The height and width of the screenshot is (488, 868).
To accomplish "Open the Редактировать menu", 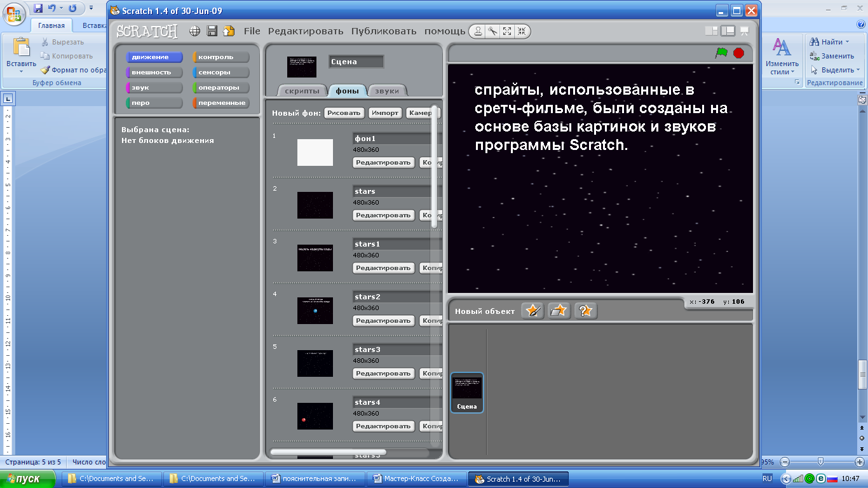I will tap(306, 31).
